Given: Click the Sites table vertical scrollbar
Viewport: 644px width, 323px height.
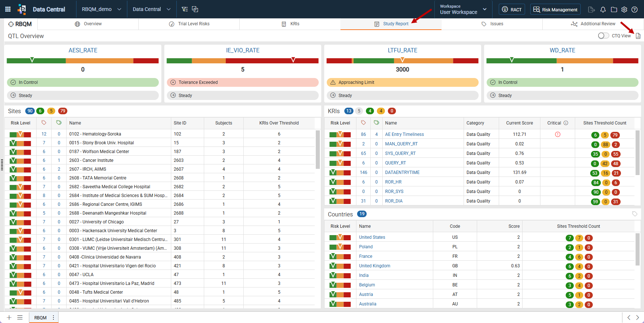Looking at the screenshot, I should point(318,150).
